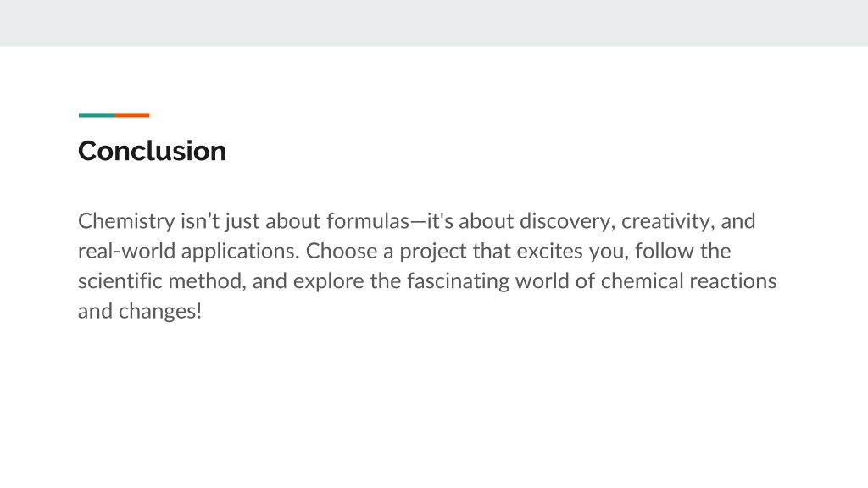Click the word project in second line
Image resolution: width=868 pixels, height=488 pixels.
click(x=433, y=252)
